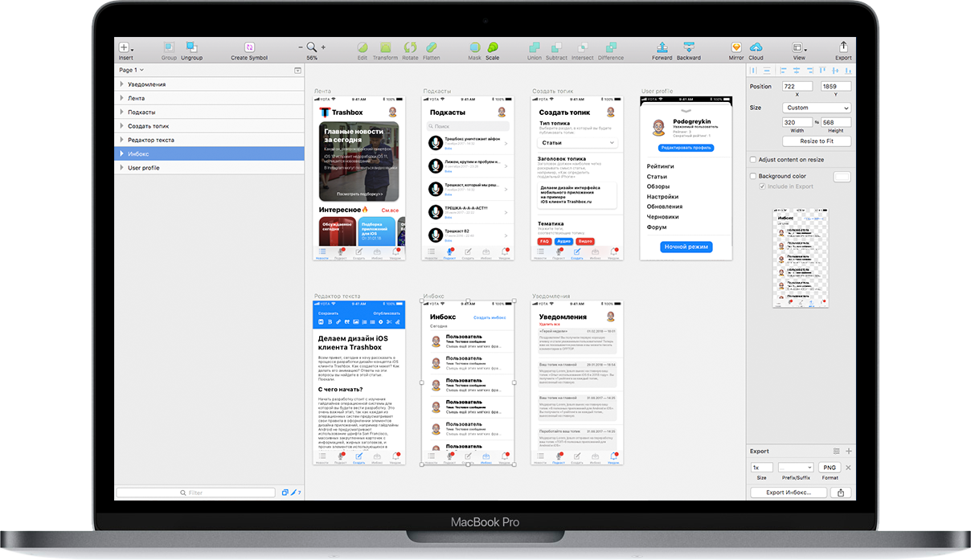Apply the Difference boolean operation
Viewport: 971px width, 560px height.
[611, 47]
